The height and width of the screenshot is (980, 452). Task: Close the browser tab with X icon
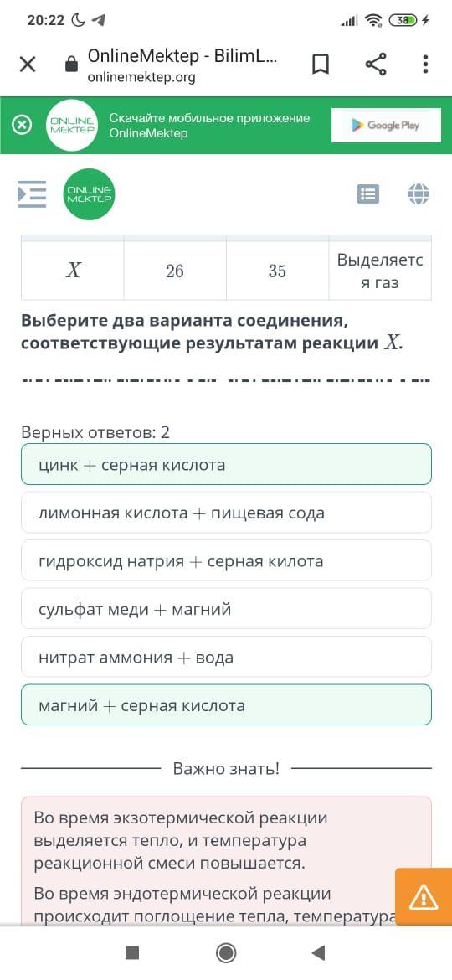tap(28, 64)
